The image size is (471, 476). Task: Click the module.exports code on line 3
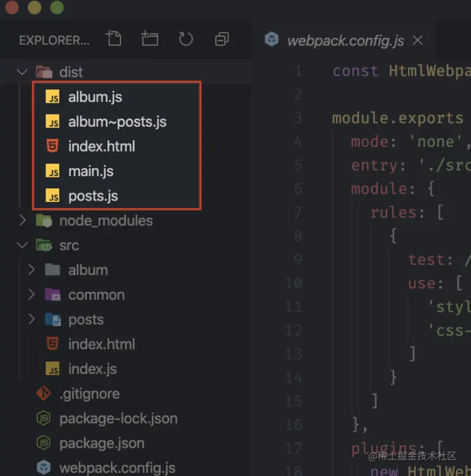398,118
